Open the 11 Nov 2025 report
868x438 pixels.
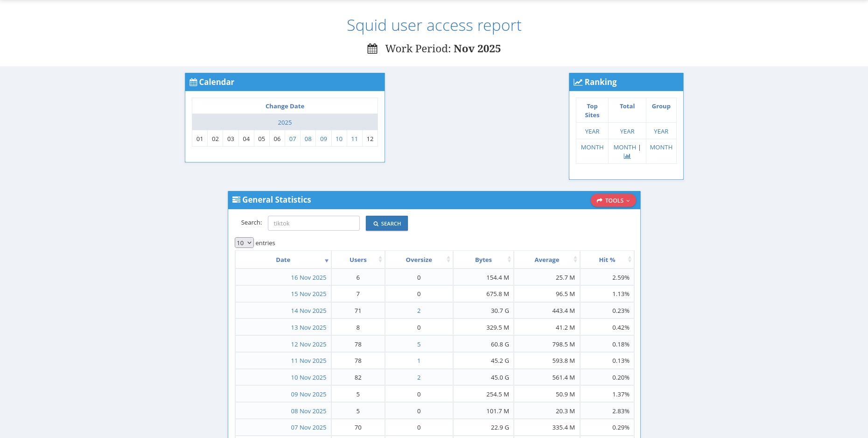tap(308, 360)
